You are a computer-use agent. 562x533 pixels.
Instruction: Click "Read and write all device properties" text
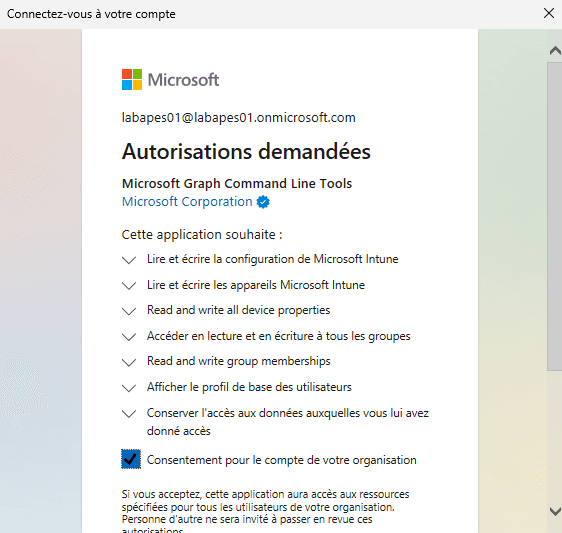tap(239, 310)
